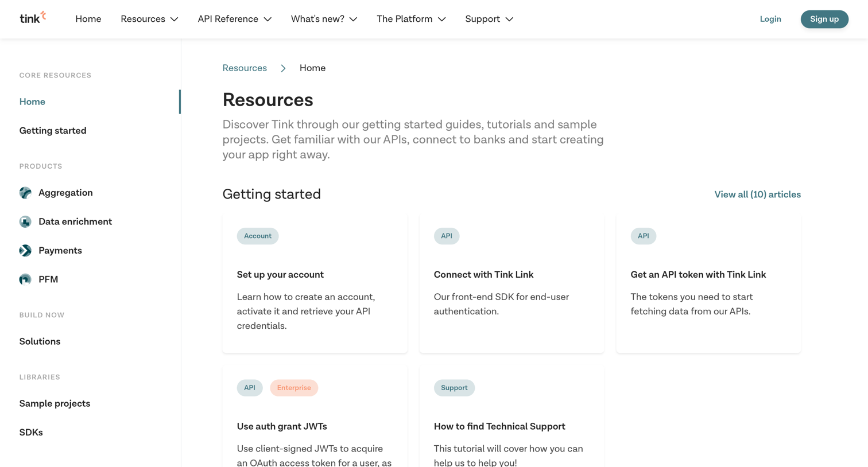
Task: Go to Home in top navigation
Action: [88, 19]
